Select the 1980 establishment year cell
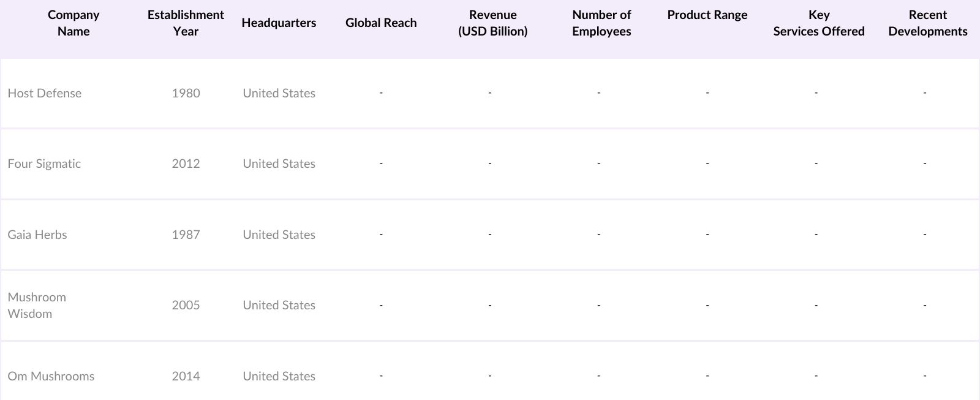This screenshot has height=400, width=980. [x=186, y=93]
